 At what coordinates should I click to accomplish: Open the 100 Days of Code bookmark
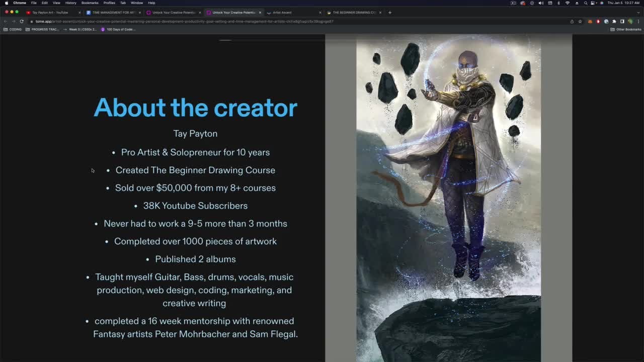(118, 29)
